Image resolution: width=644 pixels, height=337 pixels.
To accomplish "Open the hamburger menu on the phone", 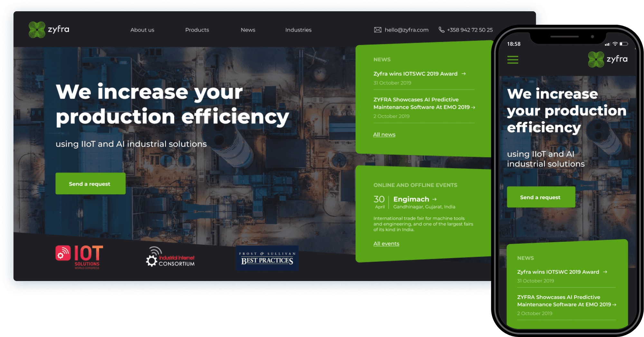I will pos(513,60).
